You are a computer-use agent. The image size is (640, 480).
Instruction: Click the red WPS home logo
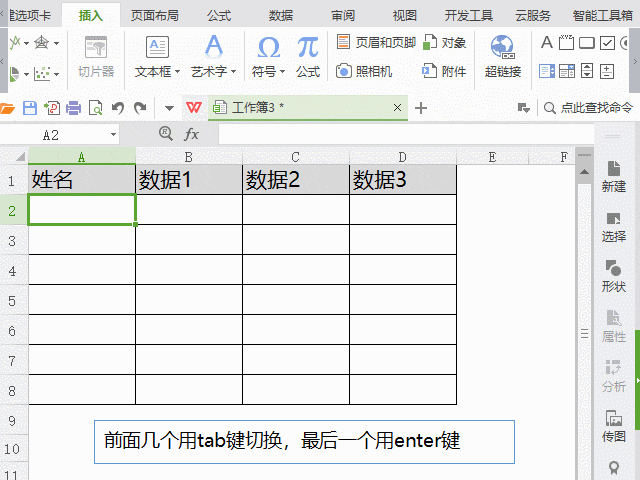click(x=193, y=108)
